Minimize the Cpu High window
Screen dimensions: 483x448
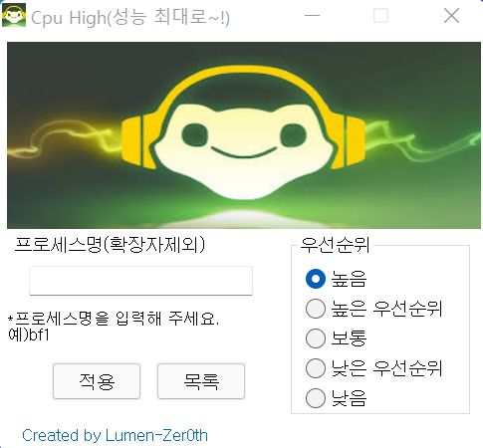pos(312,16)
